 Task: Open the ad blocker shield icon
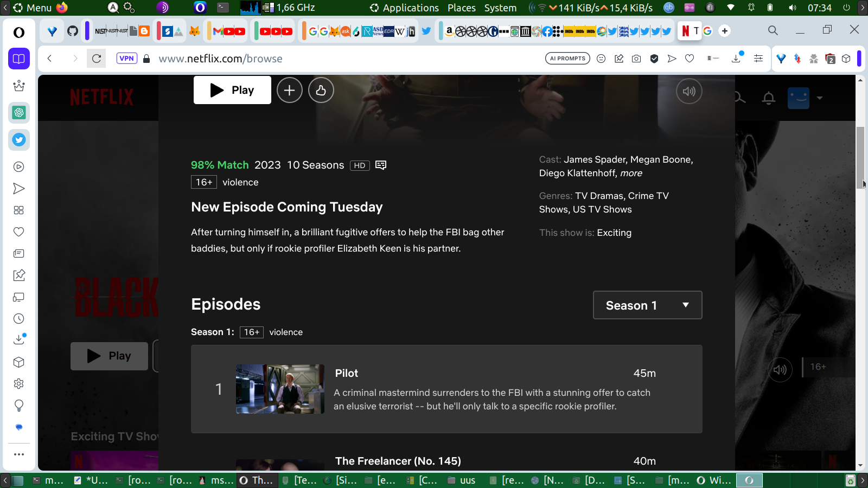tap(654, 59)
